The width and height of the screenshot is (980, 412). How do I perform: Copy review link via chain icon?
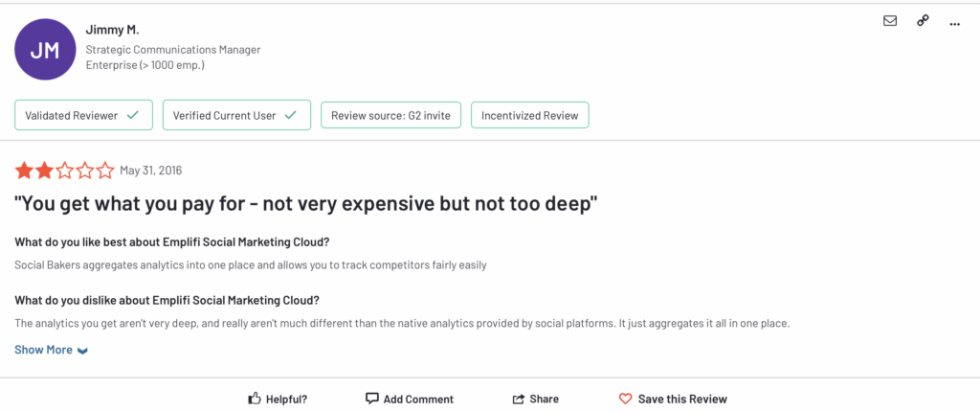[923, 21]
